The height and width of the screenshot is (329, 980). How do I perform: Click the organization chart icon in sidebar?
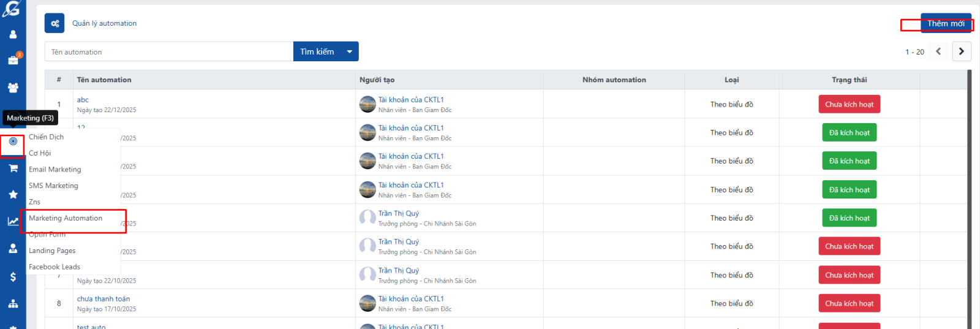13,304
